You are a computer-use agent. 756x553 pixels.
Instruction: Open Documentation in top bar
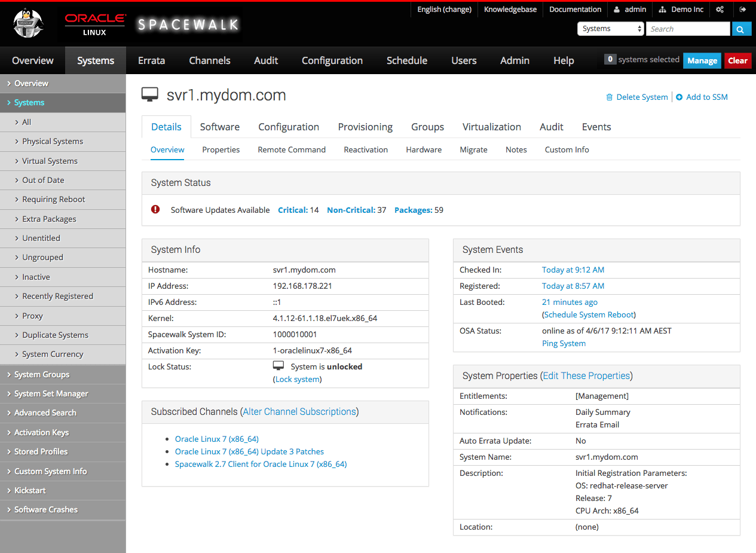575,10
